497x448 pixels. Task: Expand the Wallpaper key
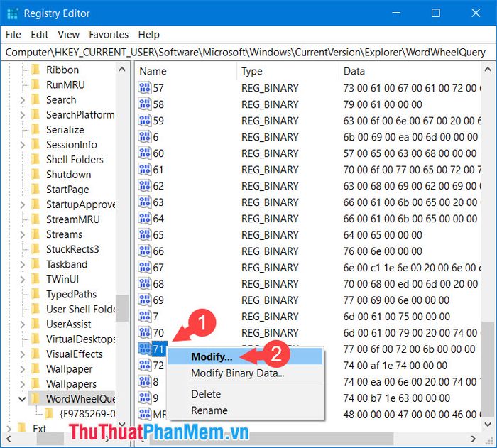click(22, 369)
